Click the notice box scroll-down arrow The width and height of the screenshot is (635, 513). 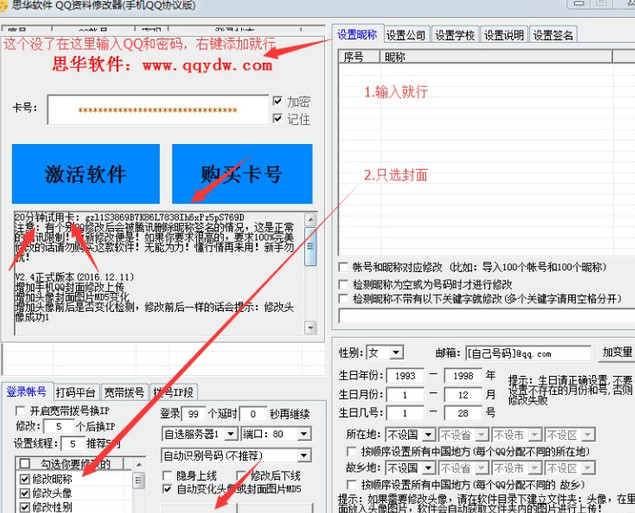[311, 327]
